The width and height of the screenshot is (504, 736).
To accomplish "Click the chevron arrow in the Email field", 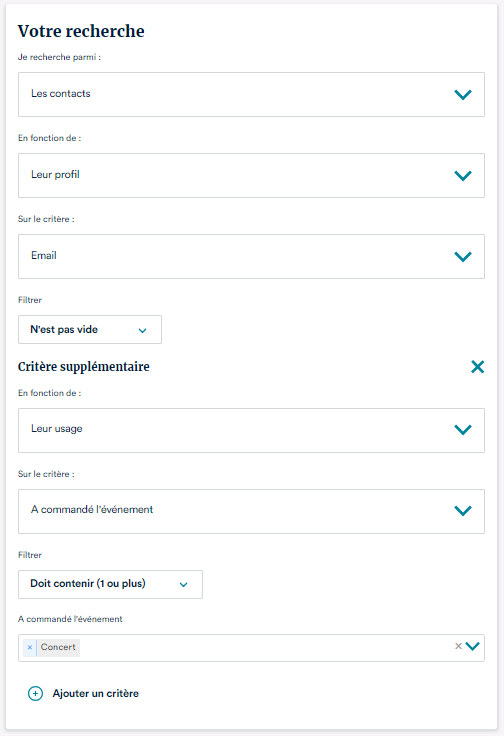I will (x=463, y=257).
